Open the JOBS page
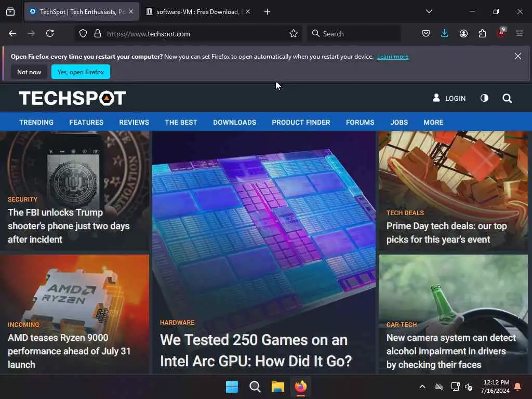 coord(399,123)
